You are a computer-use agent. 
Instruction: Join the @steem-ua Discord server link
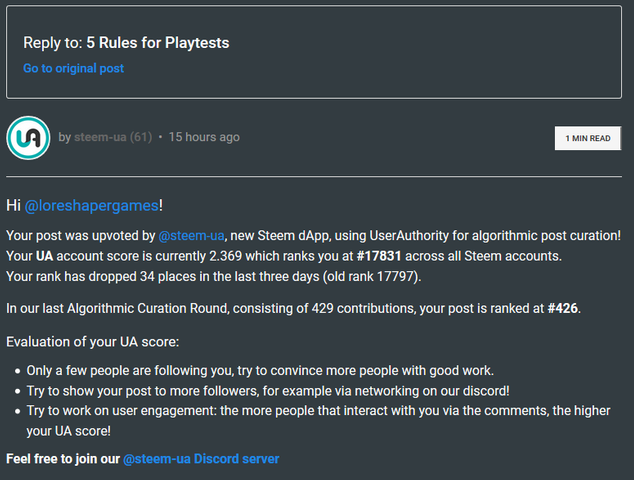click(201, 459)
